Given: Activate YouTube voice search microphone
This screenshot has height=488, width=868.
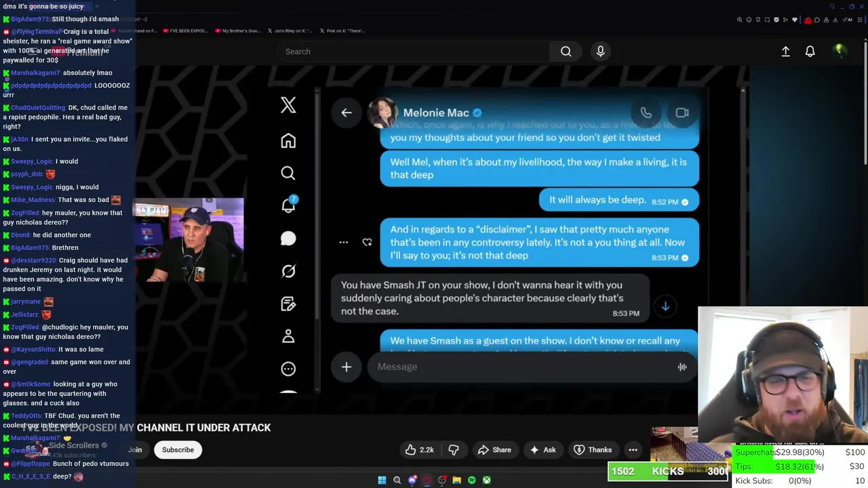Looking at the screenshot, I should [600, 52].
